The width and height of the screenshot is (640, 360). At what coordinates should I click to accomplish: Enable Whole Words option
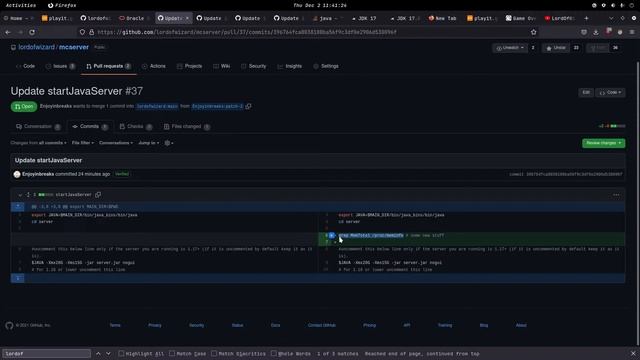click(291, 353)
